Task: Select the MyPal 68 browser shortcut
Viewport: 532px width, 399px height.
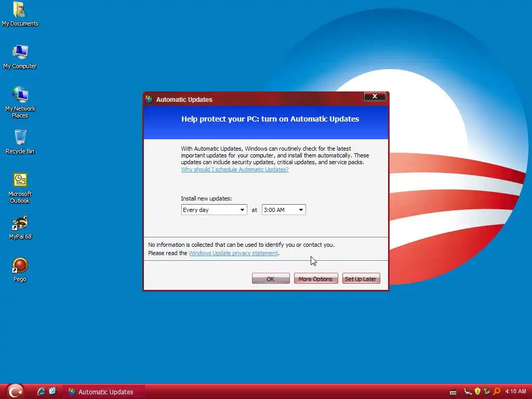Action: click(x=20, y=228)
